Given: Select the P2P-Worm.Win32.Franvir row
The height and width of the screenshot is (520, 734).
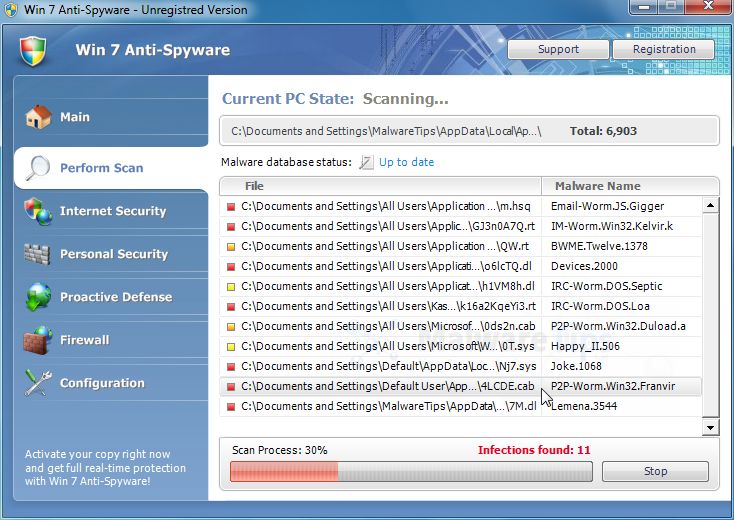Looking at the screenshot, I should point(460,386).
